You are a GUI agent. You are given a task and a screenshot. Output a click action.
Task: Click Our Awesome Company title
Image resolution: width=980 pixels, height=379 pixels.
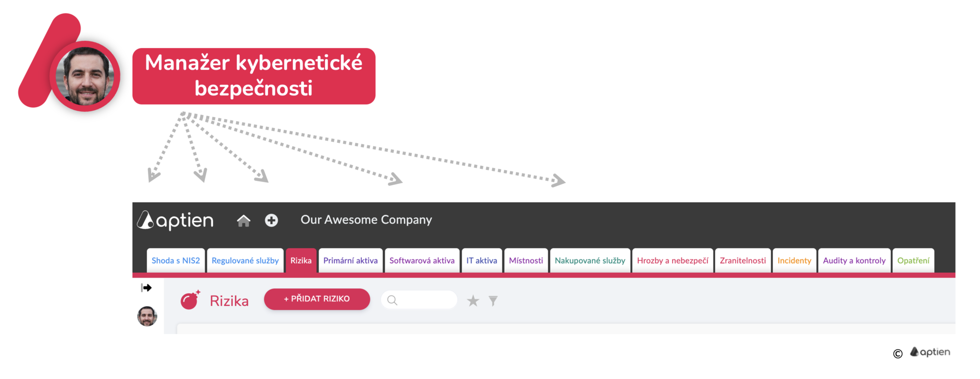pos(366,220)
